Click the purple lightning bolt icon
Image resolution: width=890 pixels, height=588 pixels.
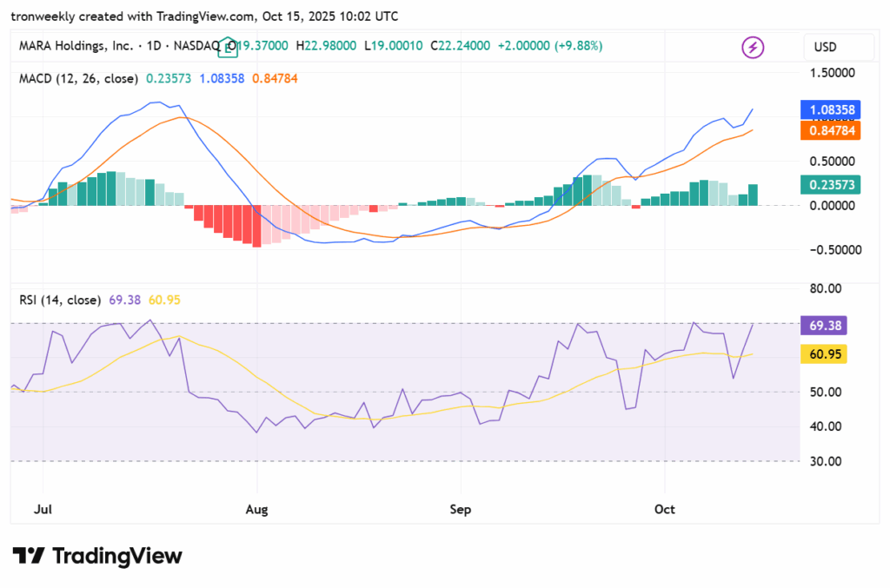coord(752,47)
